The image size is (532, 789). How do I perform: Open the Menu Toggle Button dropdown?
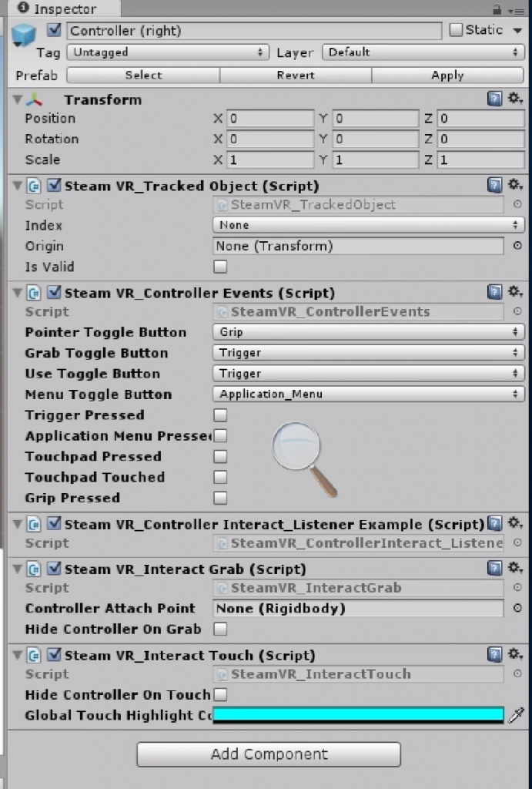click(x=368, y=394)
